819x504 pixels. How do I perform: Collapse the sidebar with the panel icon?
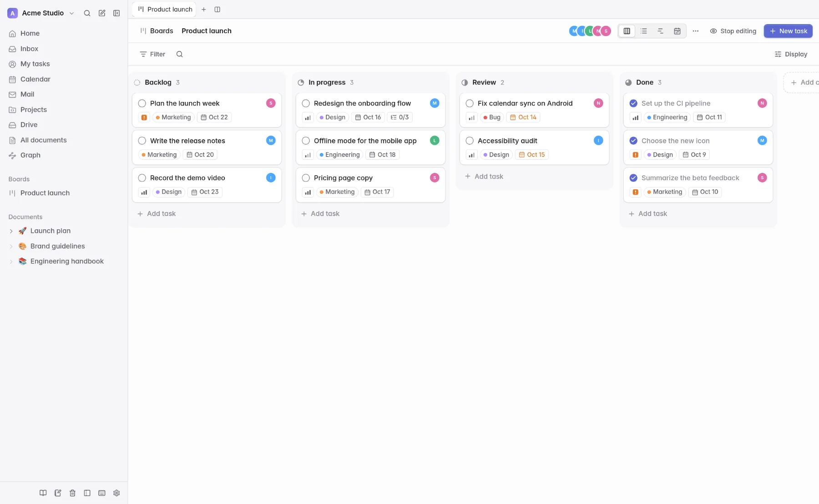116,13
